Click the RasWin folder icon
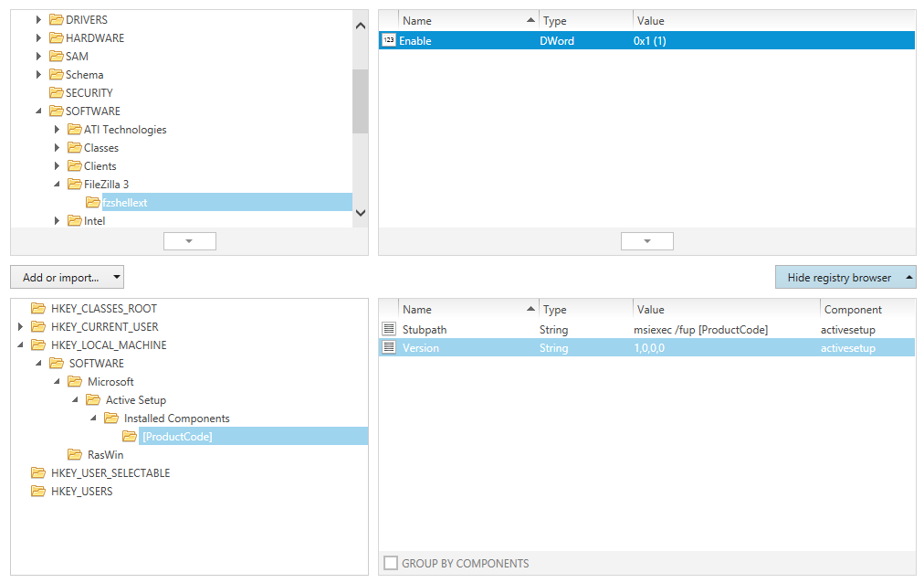The height and width of the screenshot is (583, 924). coord(75,455)
